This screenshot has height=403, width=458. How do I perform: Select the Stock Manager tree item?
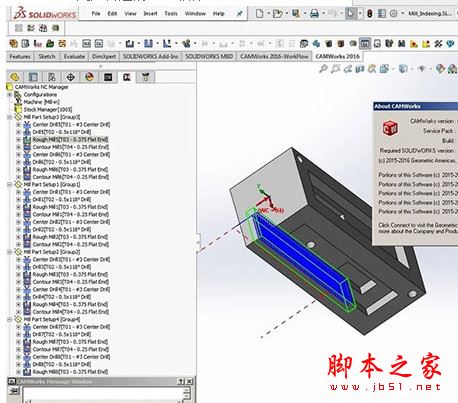coord(48,110)
